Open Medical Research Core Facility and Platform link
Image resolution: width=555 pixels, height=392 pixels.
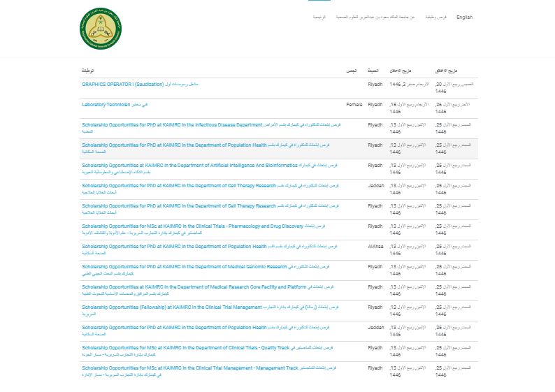194,286
